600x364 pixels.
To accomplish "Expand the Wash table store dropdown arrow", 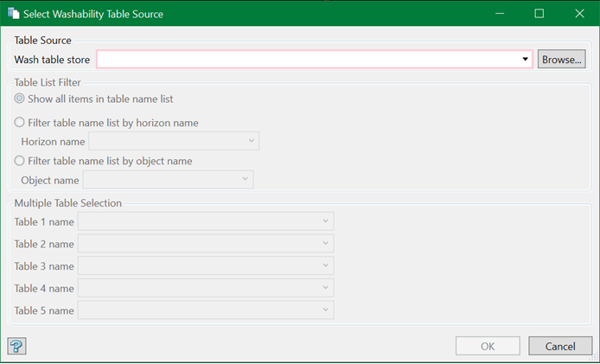I will [x=526, y=60].
